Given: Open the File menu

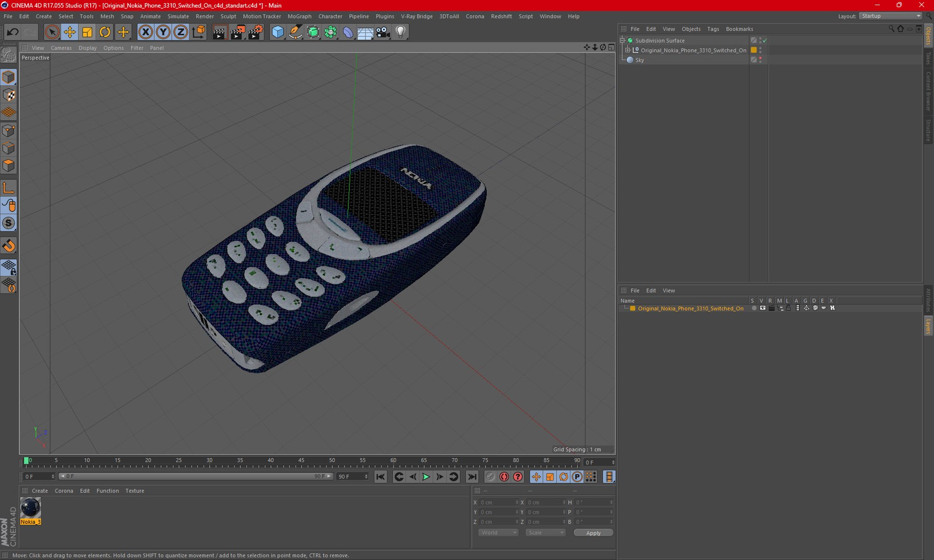Looking at the screenshot, I should (8, 16).
